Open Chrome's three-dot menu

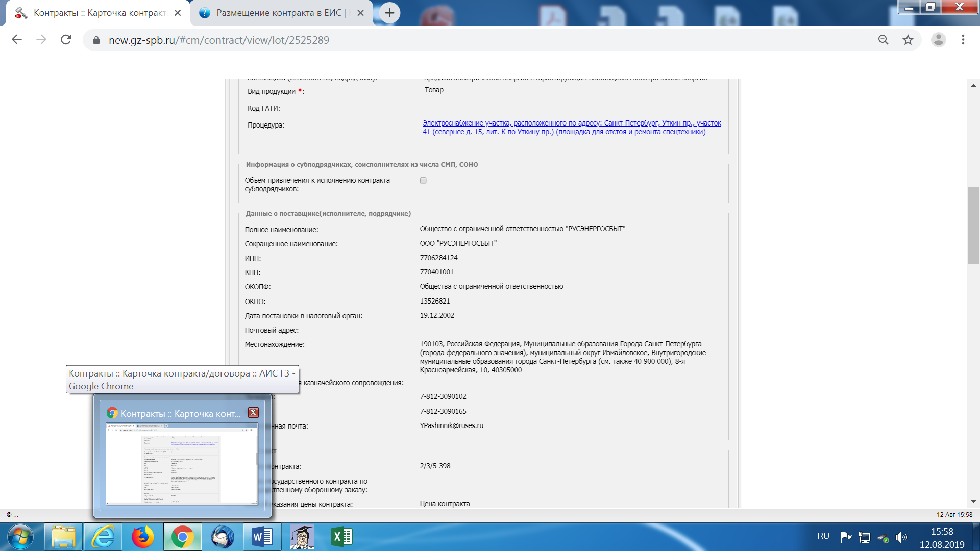coord(963,40)
